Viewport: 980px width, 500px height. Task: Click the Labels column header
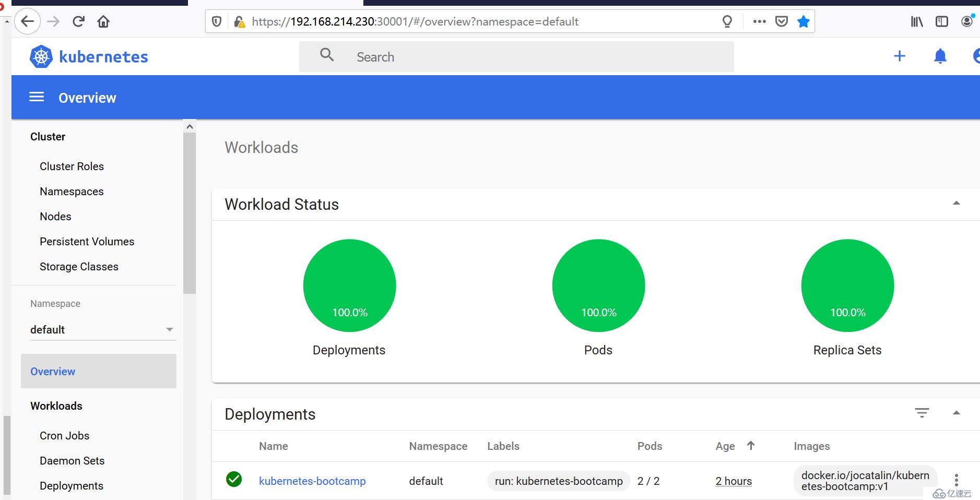(503, 446)
